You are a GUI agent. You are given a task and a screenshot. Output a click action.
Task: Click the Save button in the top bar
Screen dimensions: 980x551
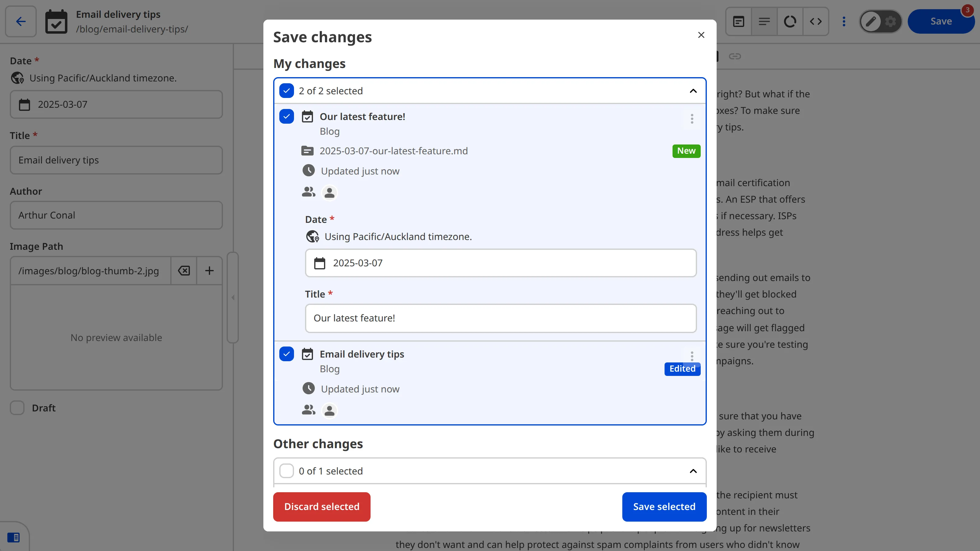941,21
